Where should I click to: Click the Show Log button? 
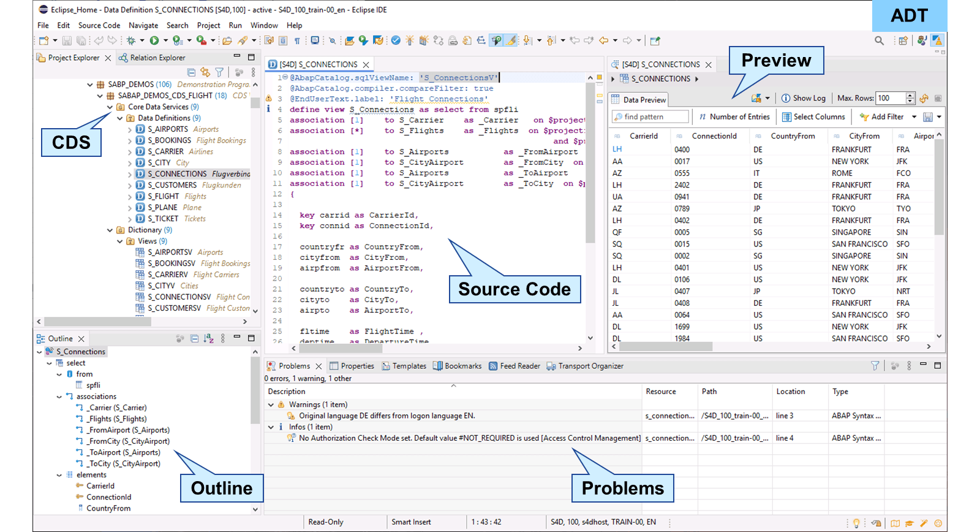(804, 98)
